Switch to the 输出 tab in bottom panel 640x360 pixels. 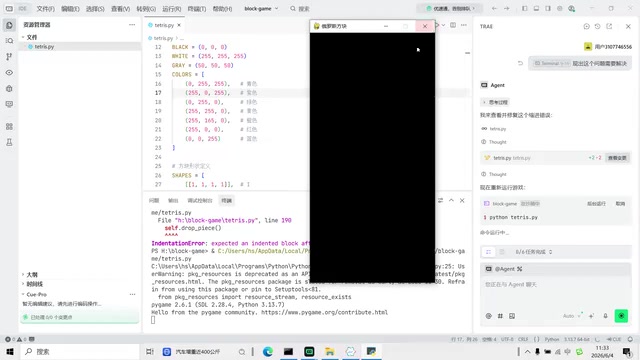click(x=173, y=200)
